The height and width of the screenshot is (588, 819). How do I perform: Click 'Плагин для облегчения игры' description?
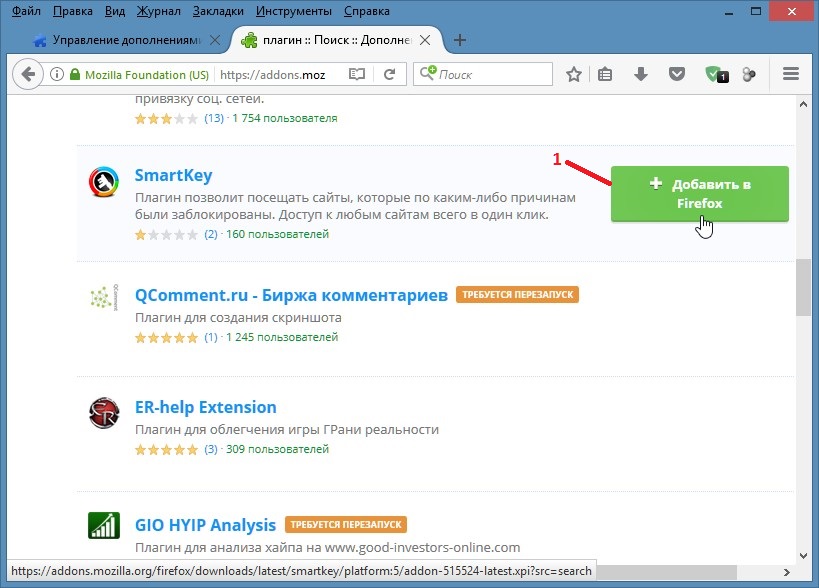pyautogui.click(x=287, y=429)
